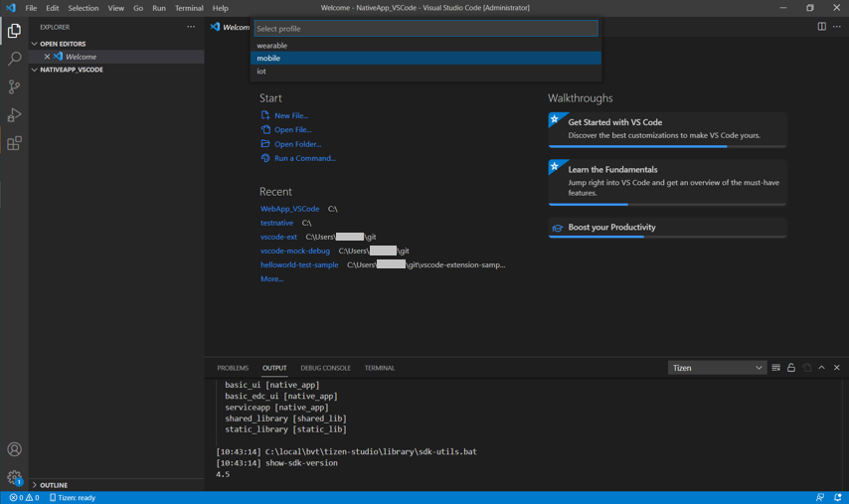Image resolution: width=849 pixels, height=504 pixels.
Task: Click the Open Folder... link
Action: (x=297, y=144)
